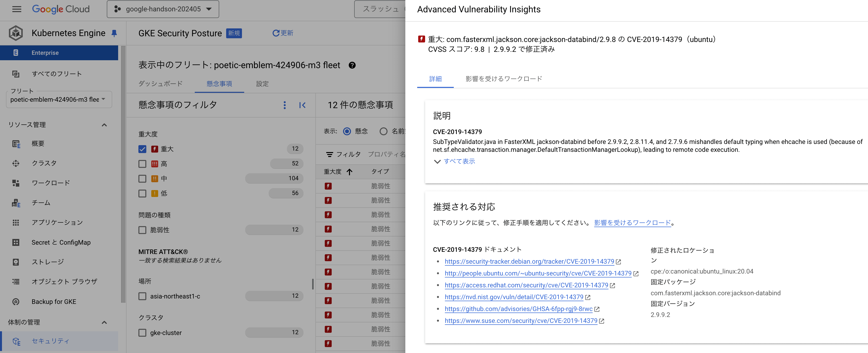Click the count bar next to 中

click(x=274, y=178)
